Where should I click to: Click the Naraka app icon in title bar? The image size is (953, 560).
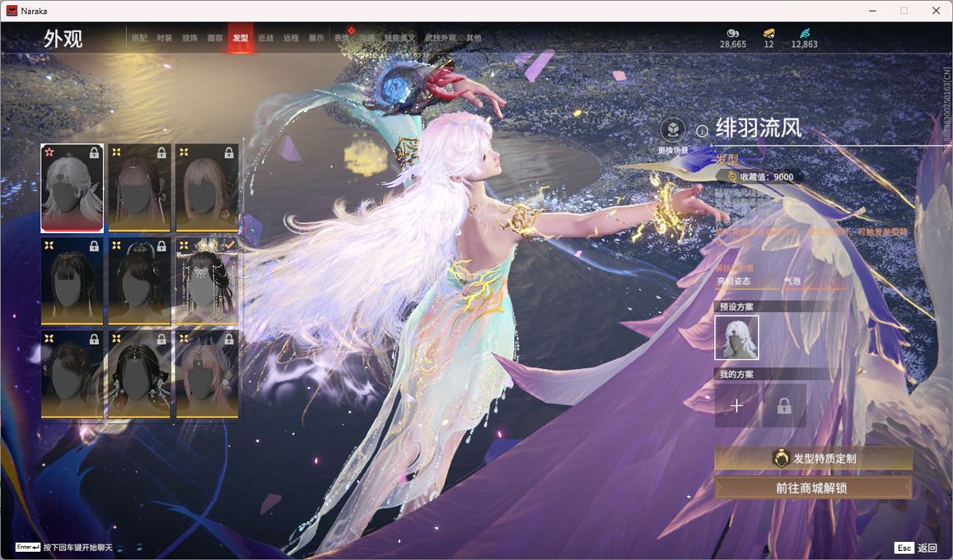11,11
